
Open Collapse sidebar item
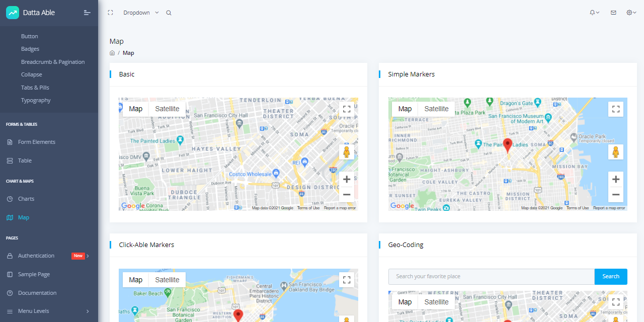(32, 74)
